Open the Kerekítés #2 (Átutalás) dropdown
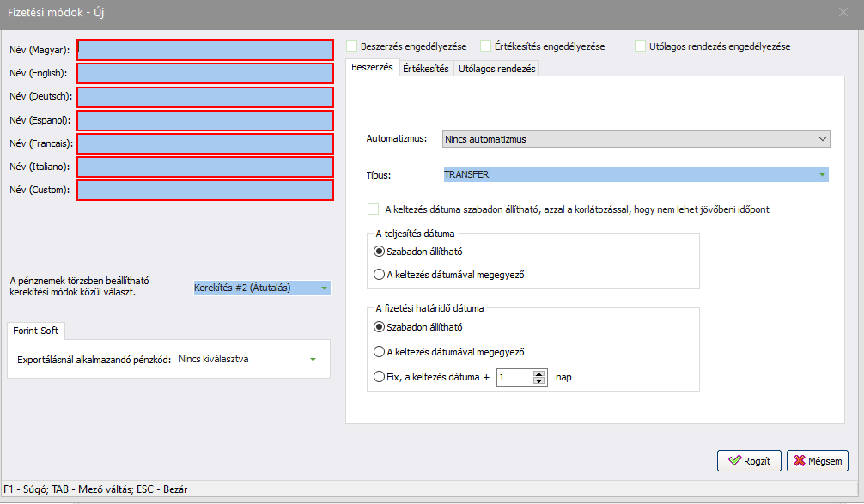Viewport: 864px width, 504px height. coord(324,288)
